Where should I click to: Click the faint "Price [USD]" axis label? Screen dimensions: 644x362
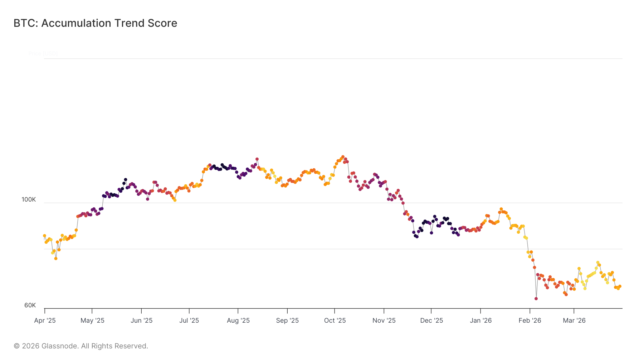coord(43,54)
